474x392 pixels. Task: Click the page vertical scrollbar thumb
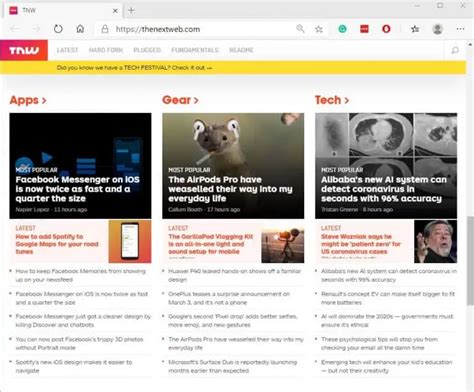[470, 260]
